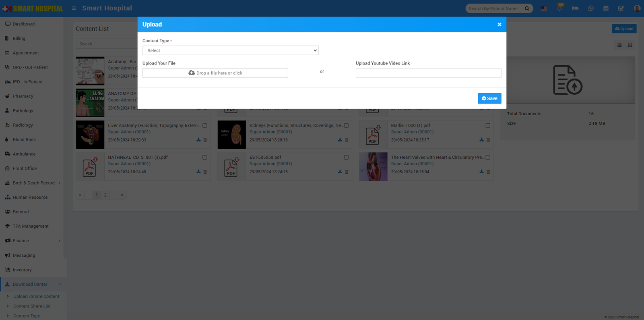Open the WhatsApp icon in header

[590, 8]
